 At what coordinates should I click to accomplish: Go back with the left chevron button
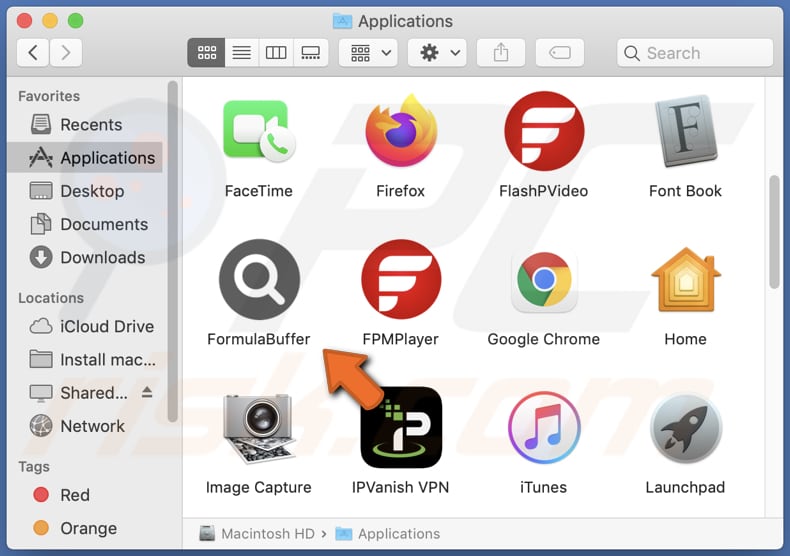point(33,52)
